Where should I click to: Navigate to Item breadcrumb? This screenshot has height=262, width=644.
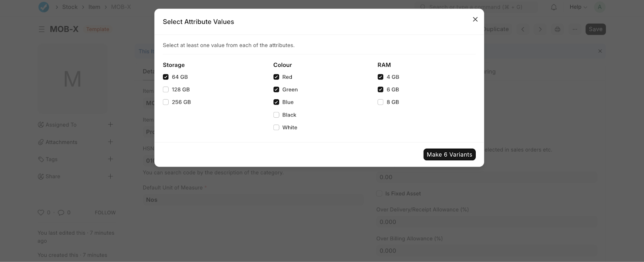[94, 7]
